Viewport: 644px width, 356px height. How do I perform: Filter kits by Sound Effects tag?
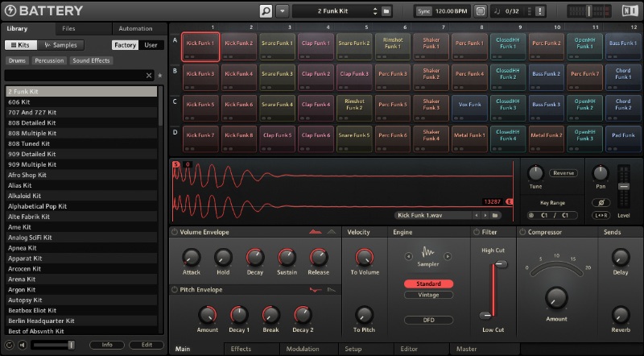91,60
